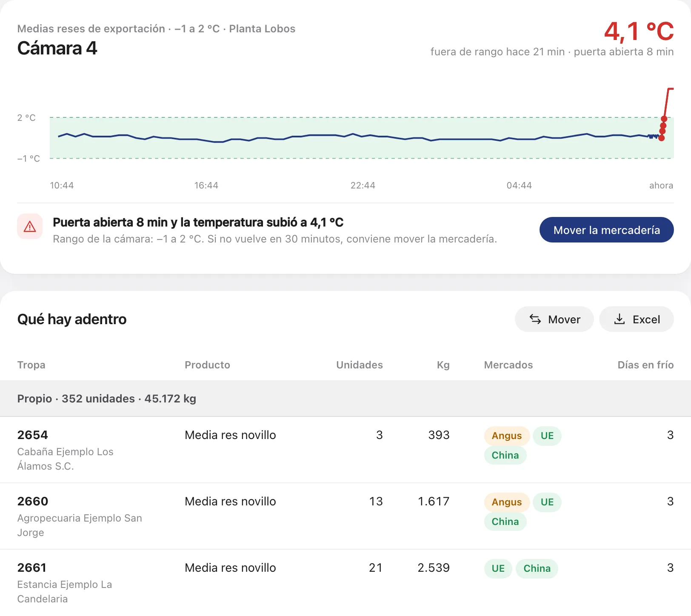This screenshot has height=616, width=691.
Task: Click the 1.617 kg value
Action: tap(434, 502)
